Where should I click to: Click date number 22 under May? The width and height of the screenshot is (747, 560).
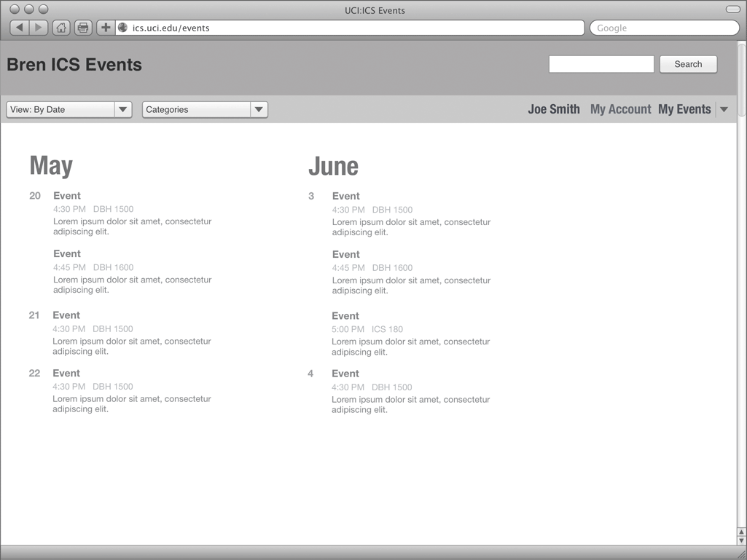pyautogui.click(x=34, y=374)
